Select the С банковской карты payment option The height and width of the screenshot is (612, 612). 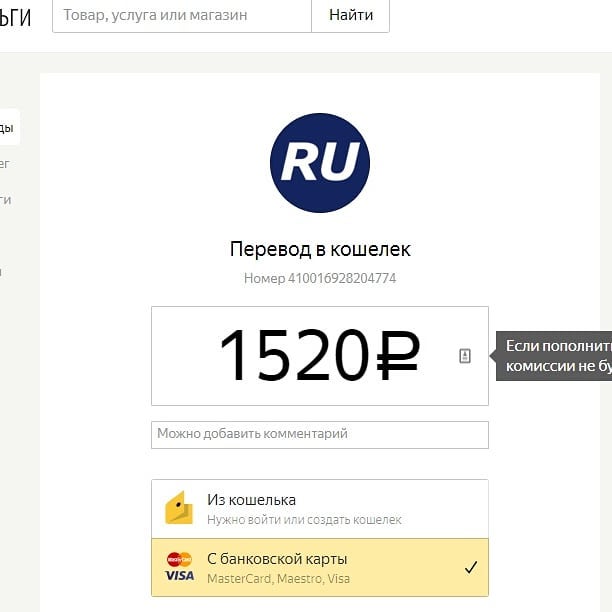pos(320,568)
